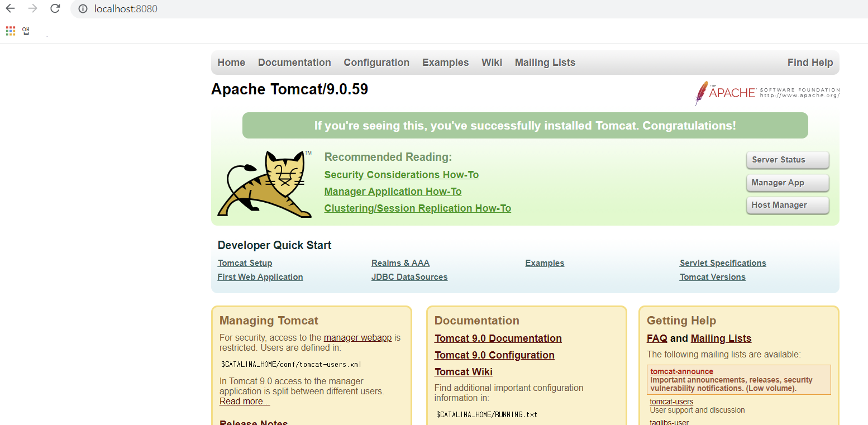868x425 pixels.
Task: Open the Documentation navigation item
Action: [294, 63]
